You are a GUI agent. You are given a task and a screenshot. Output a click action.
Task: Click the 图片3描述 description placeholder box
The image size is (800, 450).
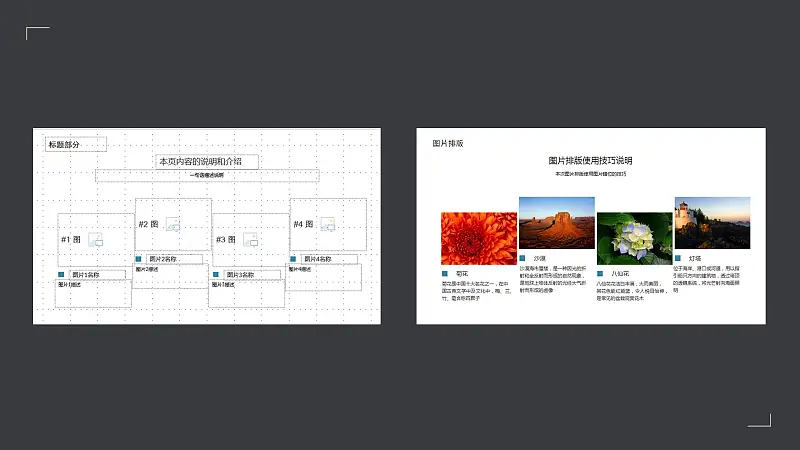(246, 293)
